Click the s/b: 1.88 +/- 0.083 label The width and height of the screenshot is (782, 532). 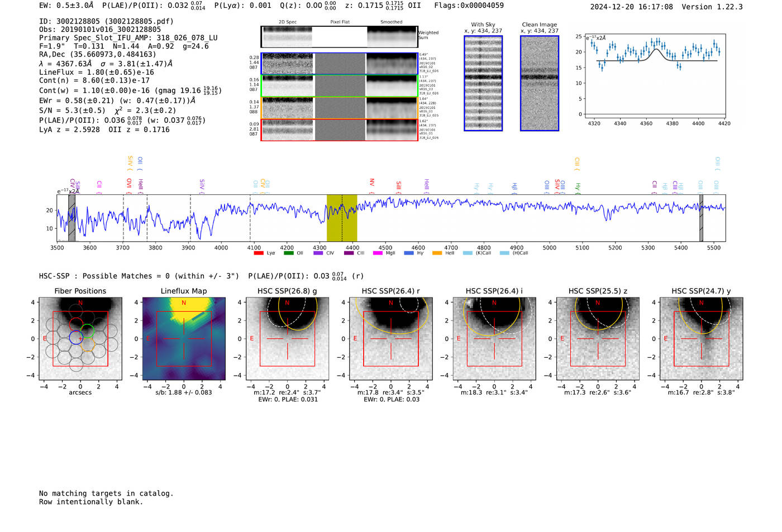pos(184,392)
